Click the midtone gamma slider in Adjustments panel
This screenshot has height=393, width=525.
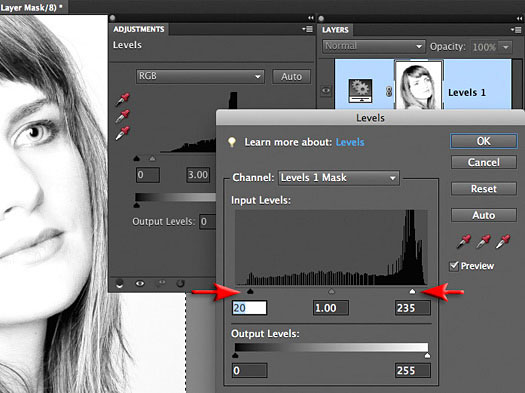pyautogui.click(x=152, y=158)
